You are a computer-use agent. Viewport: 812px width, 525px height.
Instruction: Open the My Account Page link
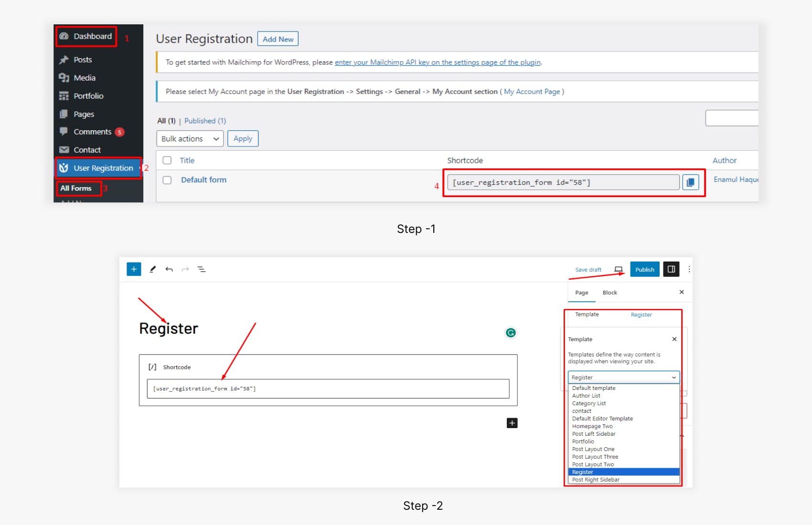click(x=532, y=92)
